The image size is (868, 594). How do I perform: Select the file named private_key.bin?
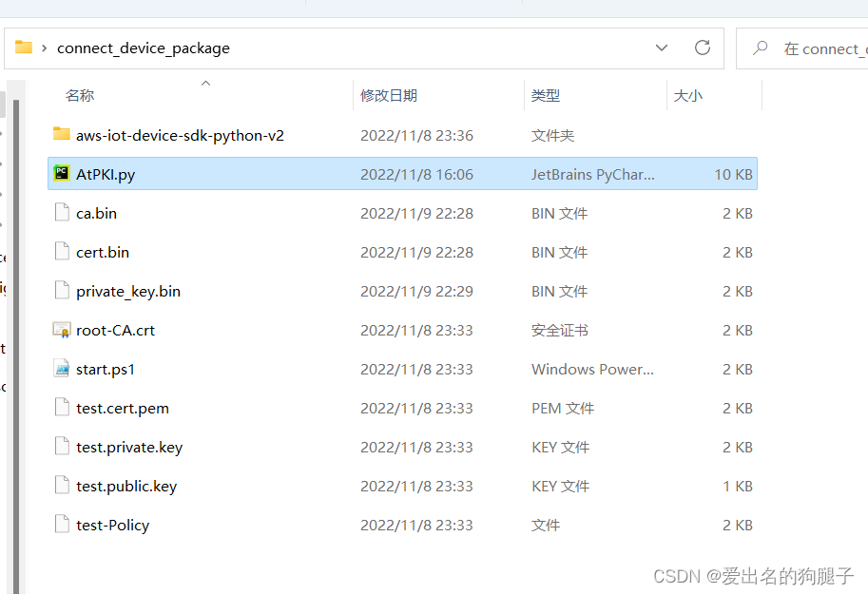pos(128,292)
